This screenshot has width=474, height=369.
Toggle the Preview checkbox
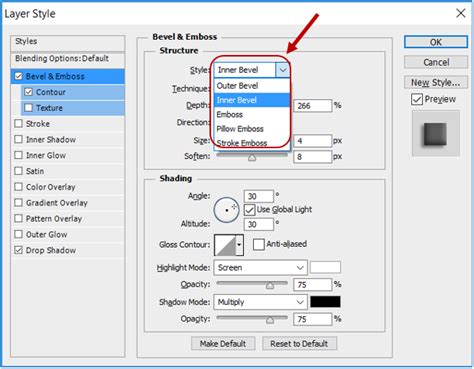point(417,99)
